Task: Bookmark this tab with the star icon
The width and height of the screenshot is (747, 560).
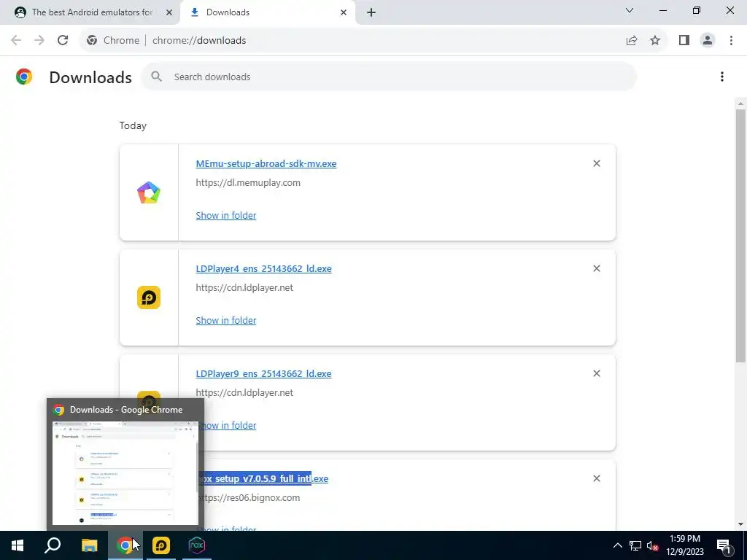Action: pos(655,41)
